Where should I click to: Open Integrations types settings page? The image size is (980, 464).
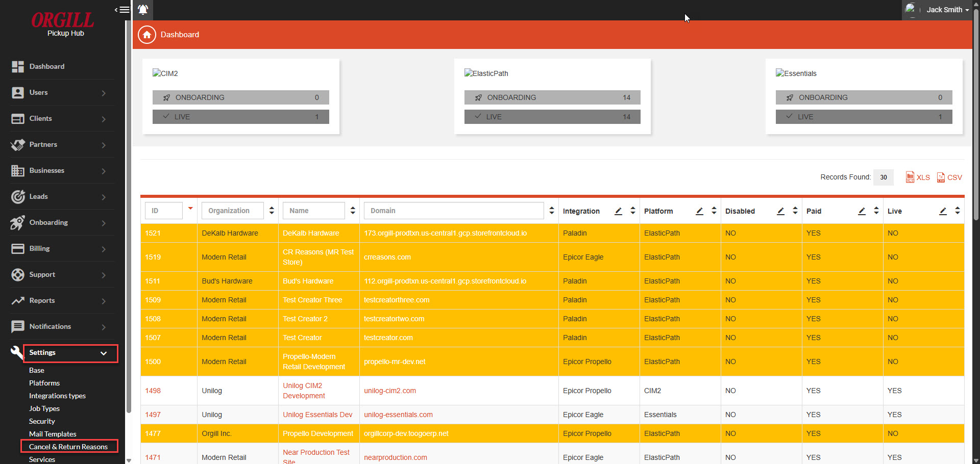click(x=57, y=396)
